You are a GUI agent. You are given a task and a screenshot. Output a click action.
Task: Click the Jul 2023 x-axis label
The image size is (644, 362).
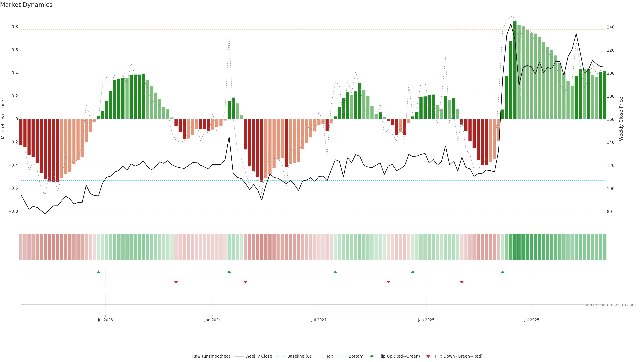105,320
